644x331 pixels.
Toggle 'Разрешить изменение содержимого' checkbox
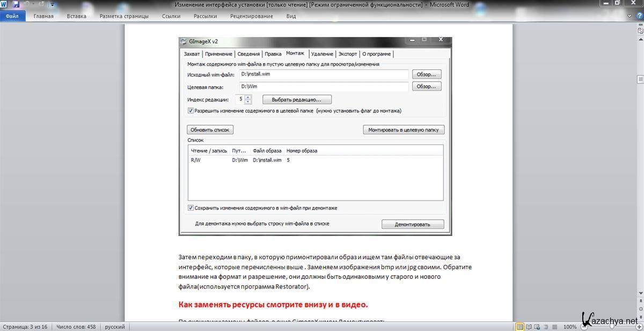(191, 111)
